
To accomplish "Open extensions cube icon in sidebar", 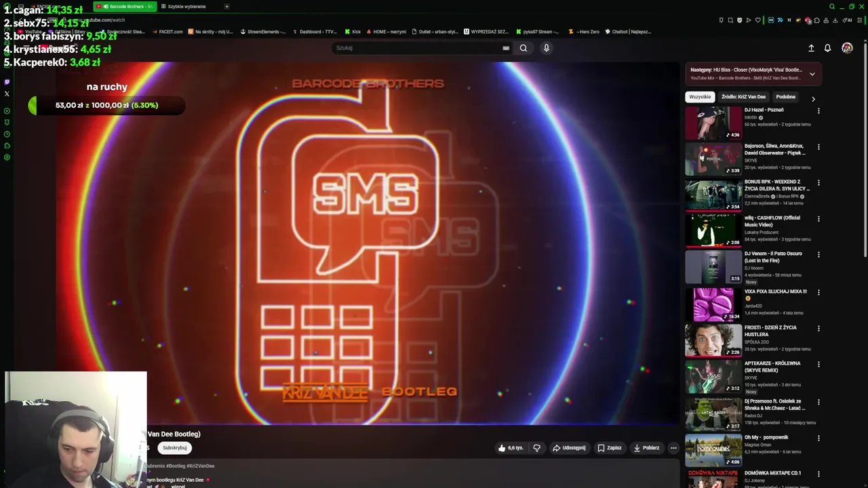I will 7,145.
